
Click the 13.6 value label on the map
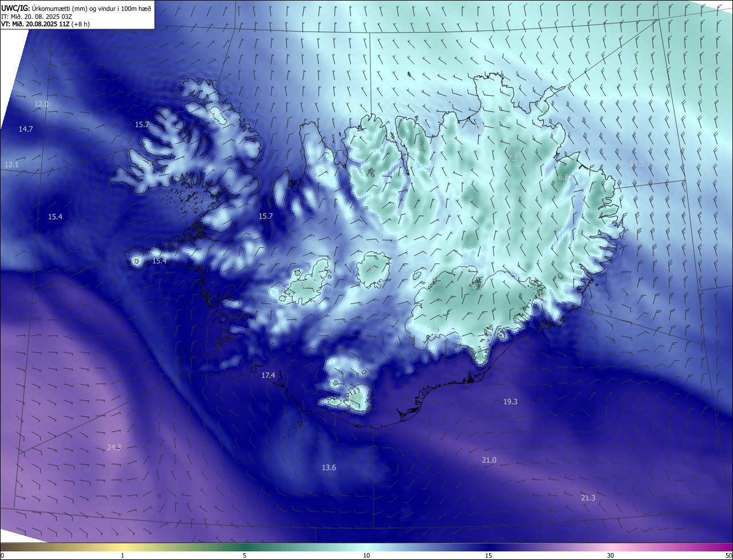click(x=329, y=467)
